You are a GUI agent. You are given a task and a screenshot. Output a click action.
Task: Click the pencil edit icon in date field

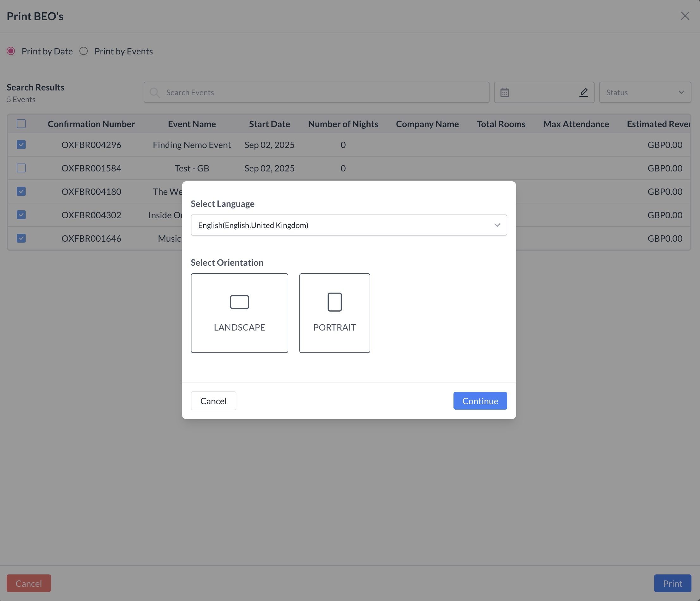tap(584, 92)
